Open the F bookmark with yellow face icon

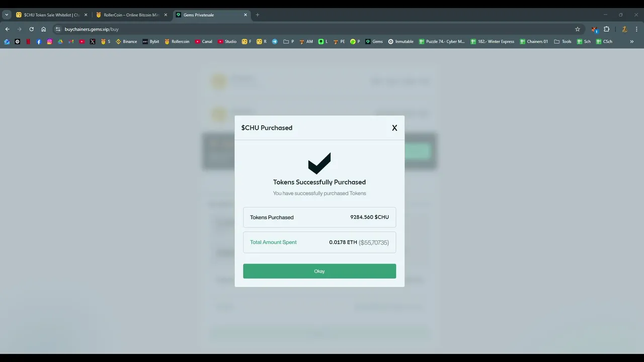click(x=247, y=42)
